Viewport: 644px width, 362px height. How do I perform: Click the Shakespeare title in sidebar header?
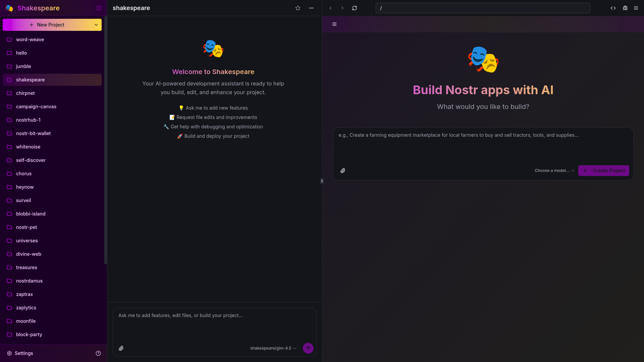point(39,8)
